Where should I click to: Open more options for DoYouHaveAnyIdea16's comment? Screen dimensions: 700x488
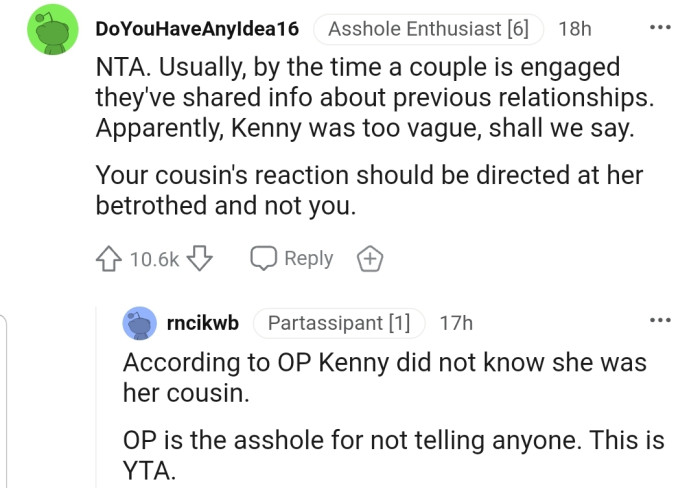click(x=659, y=27)
